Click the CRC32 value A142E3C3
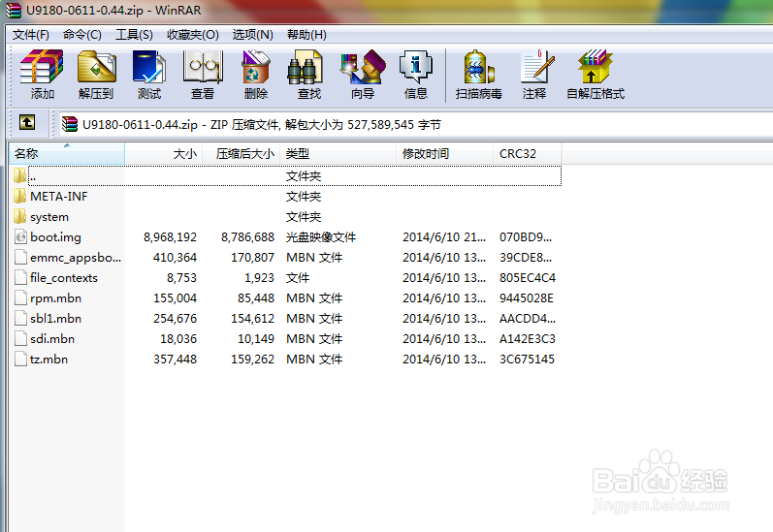 pyautogui.click(x=528, y=339)
